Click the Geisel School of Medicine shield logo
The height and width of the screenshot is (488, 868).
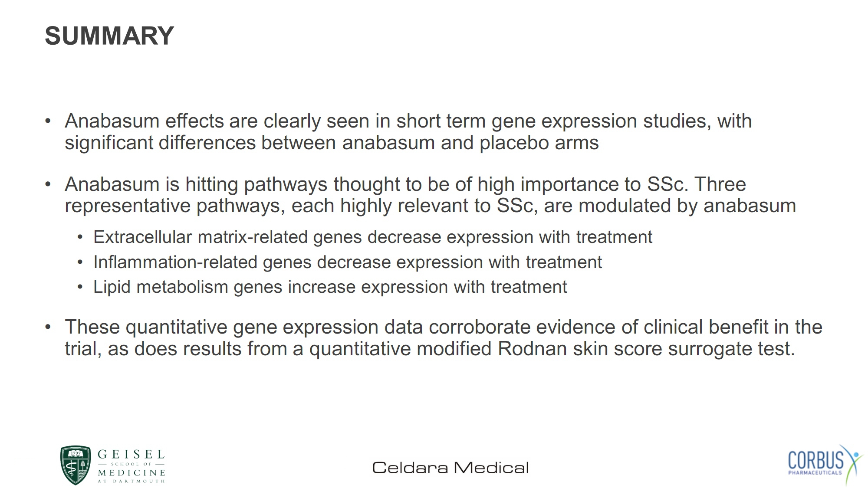(76, 465)
